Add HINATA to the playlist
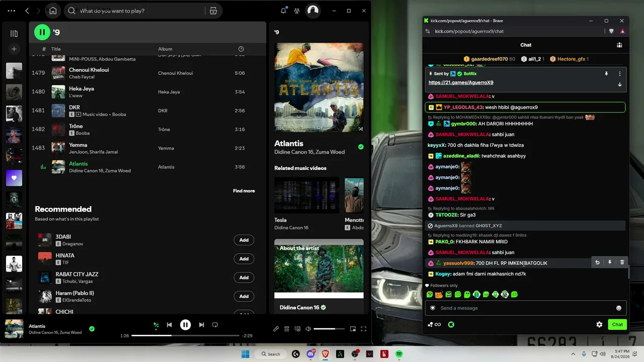Viewport: 644px width, 362px height. tap(244, 259)
